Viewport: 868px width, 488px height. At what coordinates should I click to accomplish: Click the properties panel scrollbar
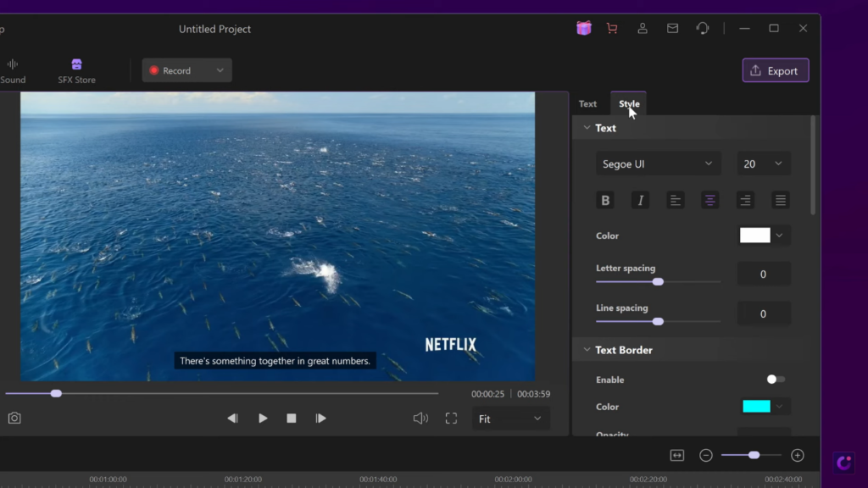[813, 165]
